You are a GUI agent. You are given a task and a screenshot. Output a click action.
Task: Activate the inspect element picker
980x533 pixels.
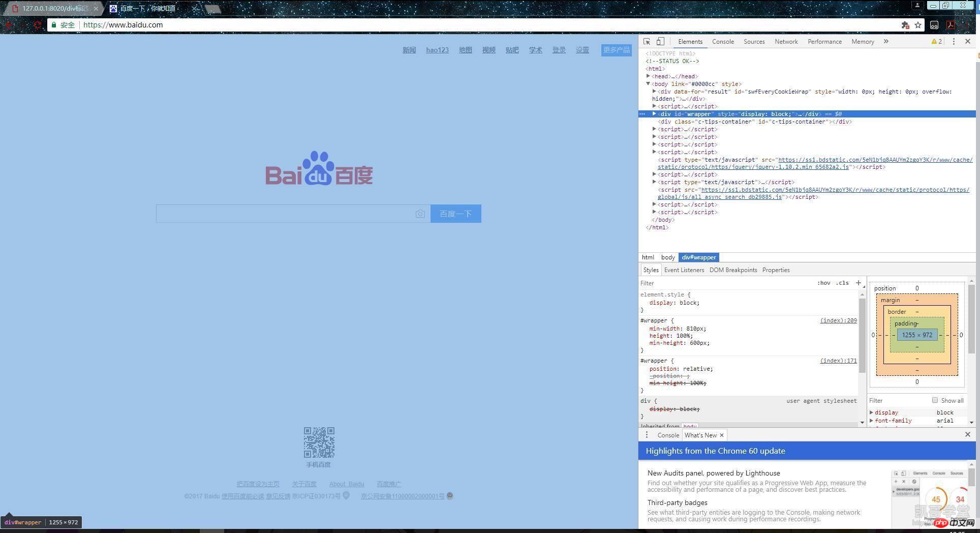pos(647,42)
